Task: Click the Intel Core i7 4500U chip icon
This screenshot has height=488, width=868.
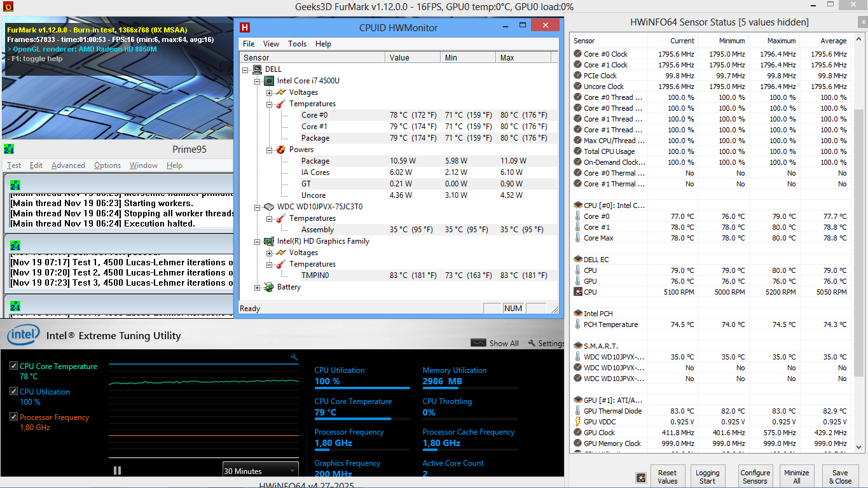Action: click(x=269, y=81)
